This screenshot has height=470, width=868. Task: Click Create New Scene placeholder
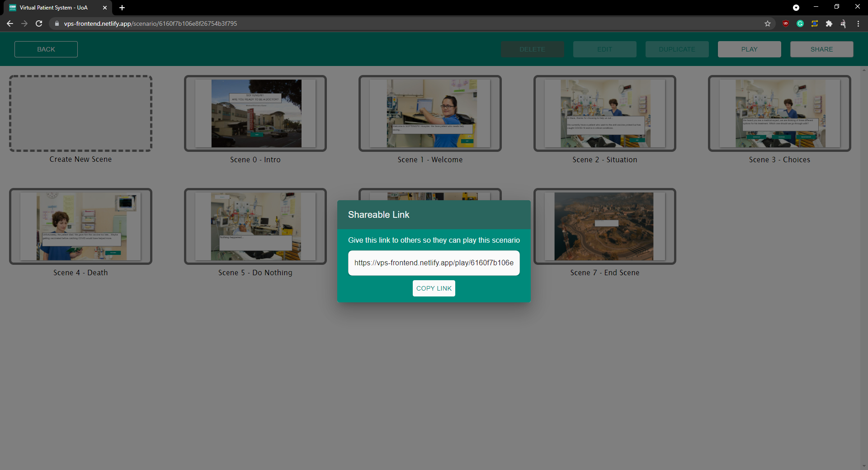click(80, 113)
